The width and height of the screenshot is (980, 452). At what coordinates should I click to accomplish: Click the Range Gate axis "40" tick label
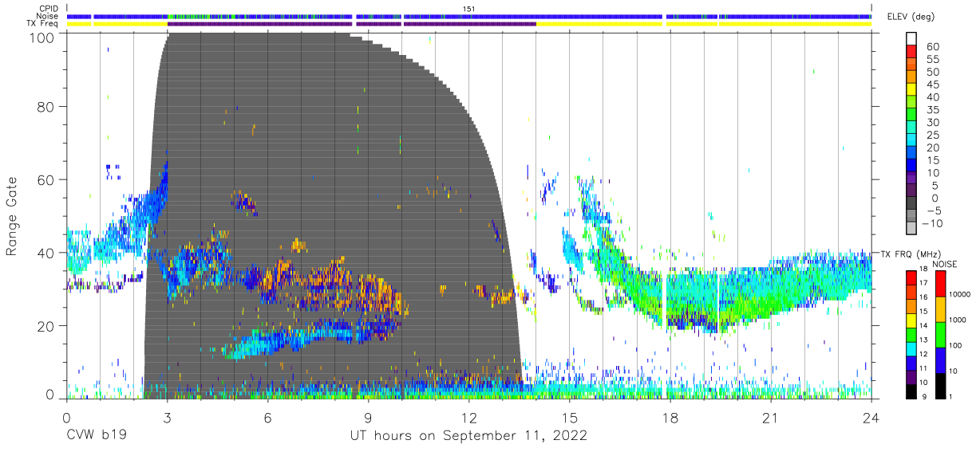coord(45,253)
